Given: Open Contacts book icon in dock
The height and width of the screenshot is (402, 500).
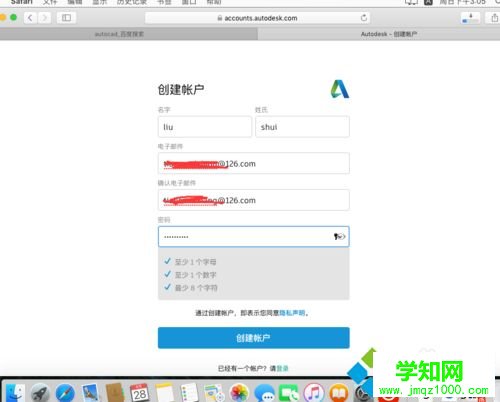Looking at the screenshot, I should [115, 393].
